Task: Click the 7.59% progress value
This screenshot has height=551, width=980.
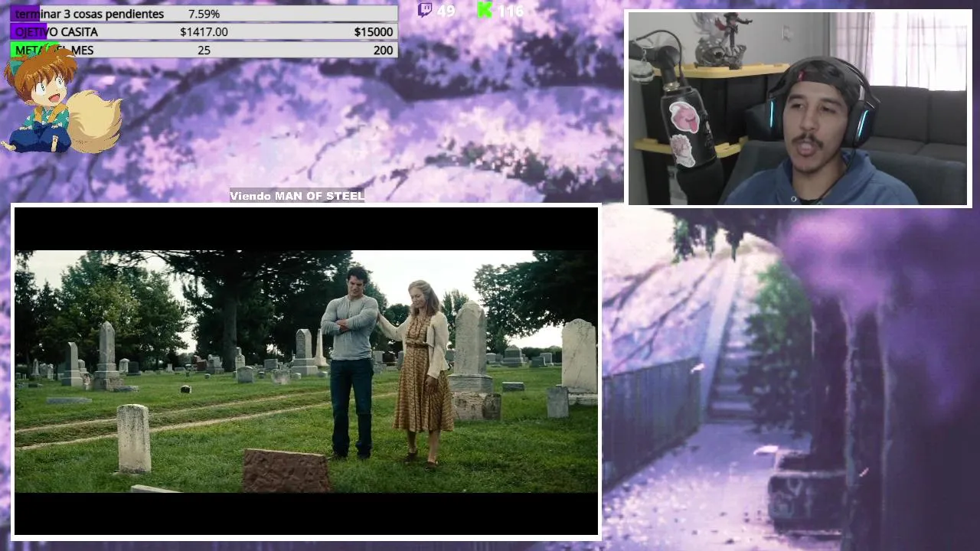Action: pyautogui.click(x=204, y=14)
